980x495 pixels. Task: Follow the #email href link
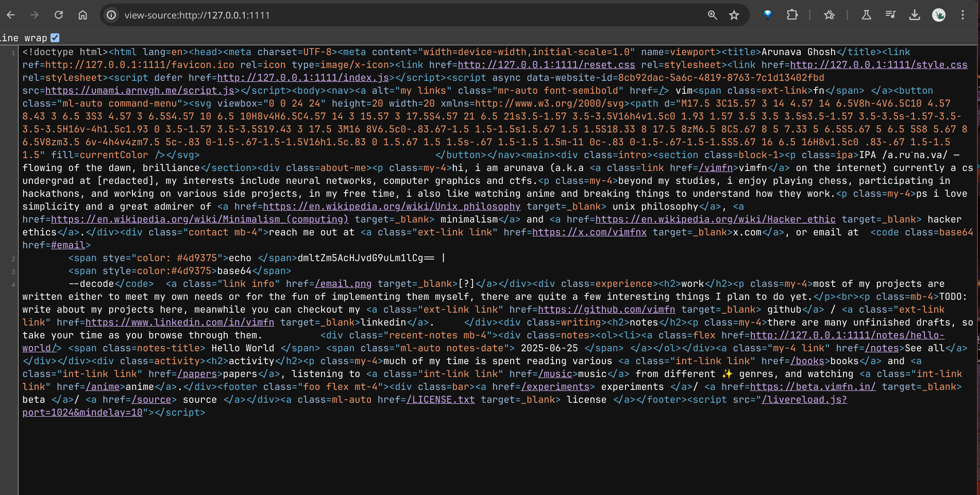68,245
